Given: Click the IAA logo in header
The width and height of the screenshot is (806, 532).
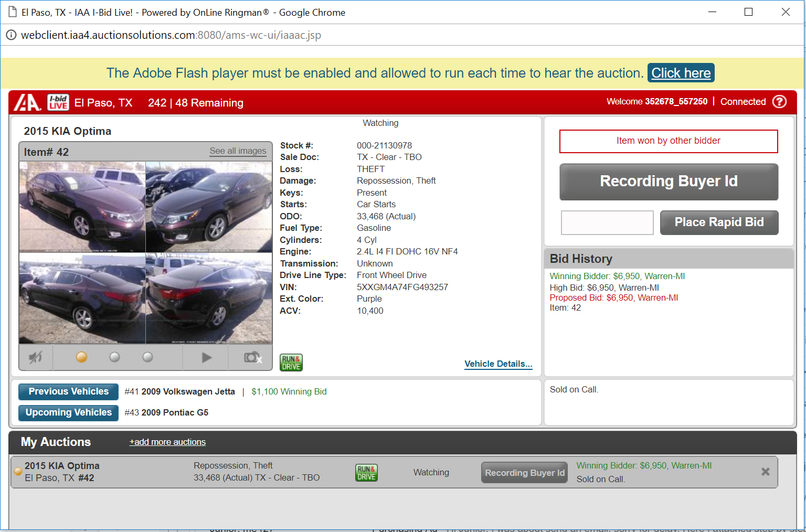Looking at the screenshot, I should (x=27, y=102).
